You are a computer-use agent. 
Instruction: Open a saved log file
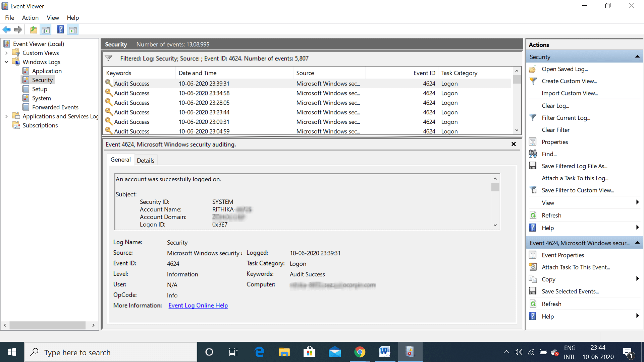point(533,69)
